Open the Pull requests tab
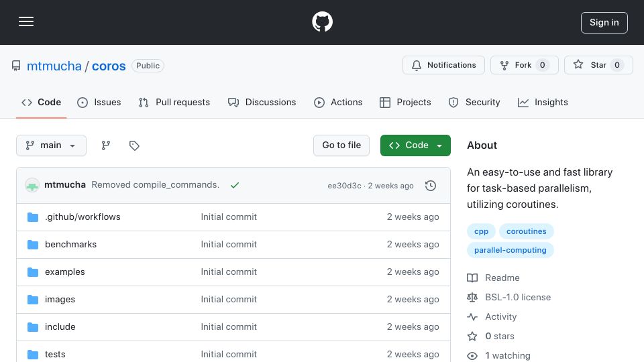Image resolution: width=644 pixels, height=362 pixels. 174,102
